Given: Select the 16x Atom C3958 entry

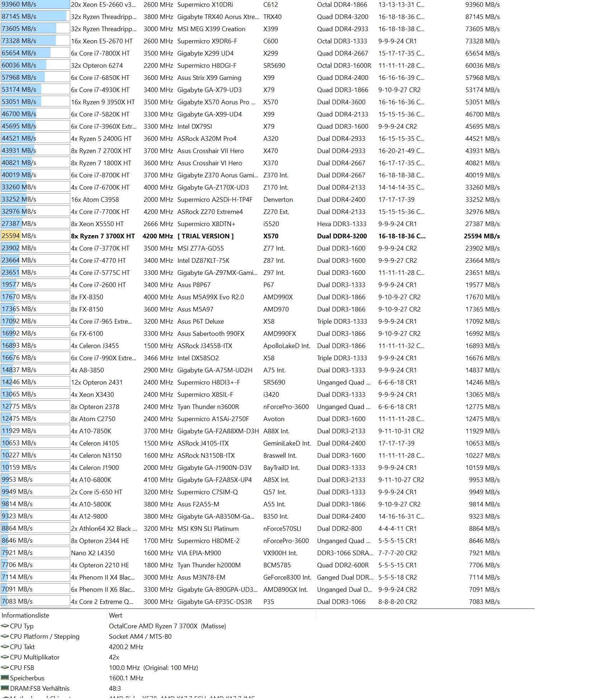Looking at the screenshot, I should coord(95,199).
